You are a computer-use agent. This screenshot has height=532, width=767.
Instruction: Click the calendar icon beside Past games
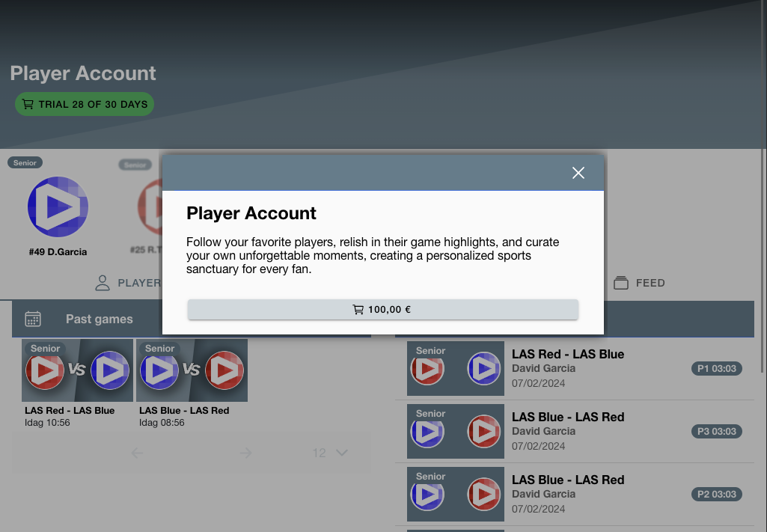point(33,319)
